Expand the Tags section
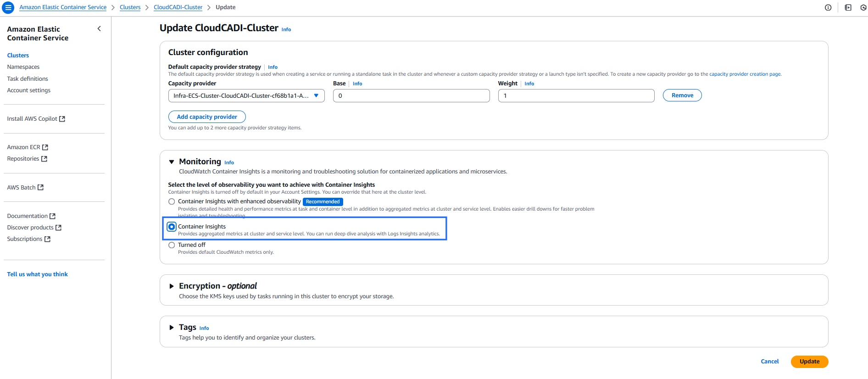The image size is (868, 379). pyautogui.click(x=172, y=328)
